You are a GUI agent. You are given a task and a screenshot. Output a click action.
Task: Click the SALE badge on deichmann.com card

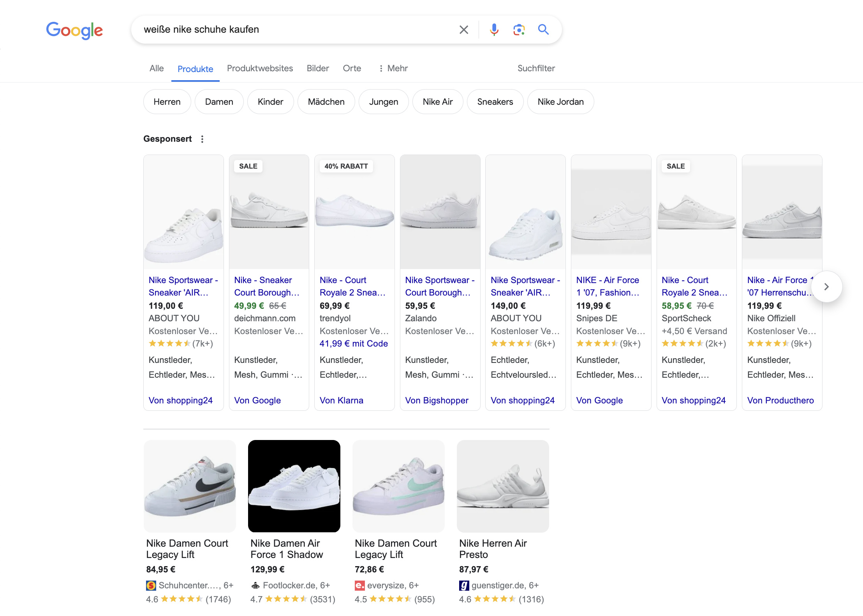tap(248, 166)
